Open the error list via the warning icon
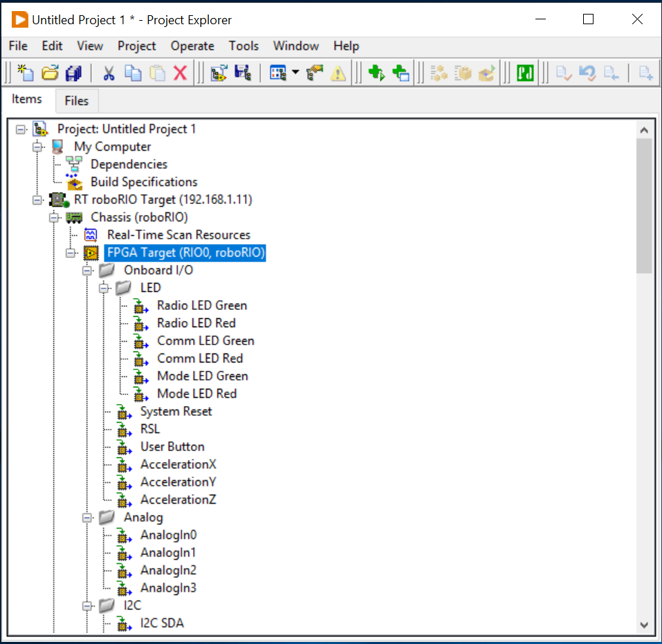Viewport: 662px width, 644px height. (x=338, y=73)
